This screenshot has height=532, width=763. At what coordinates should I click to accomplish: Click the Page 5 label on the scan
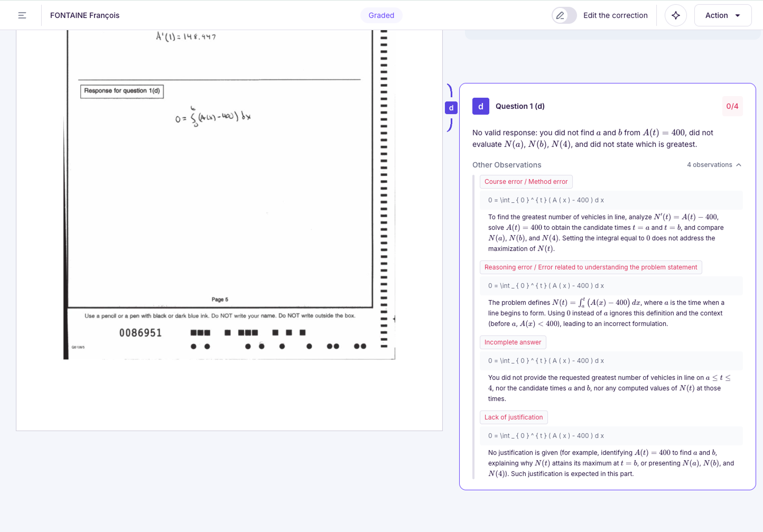(220, 300)
